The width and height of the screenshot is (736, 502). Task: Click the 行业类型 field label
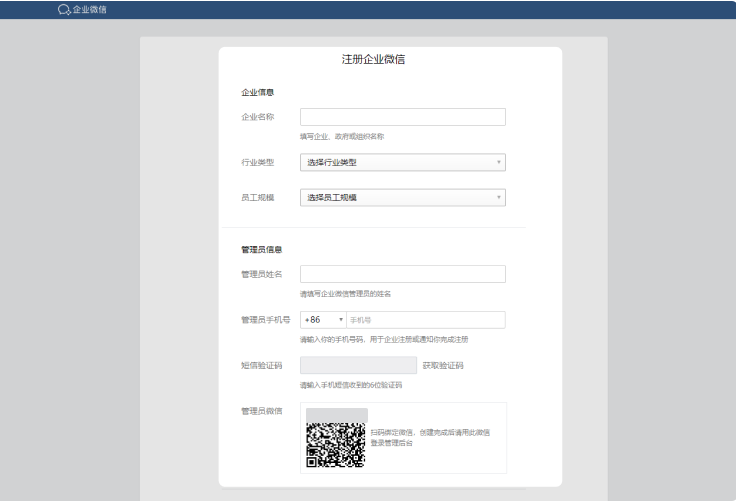click(257, 162)
